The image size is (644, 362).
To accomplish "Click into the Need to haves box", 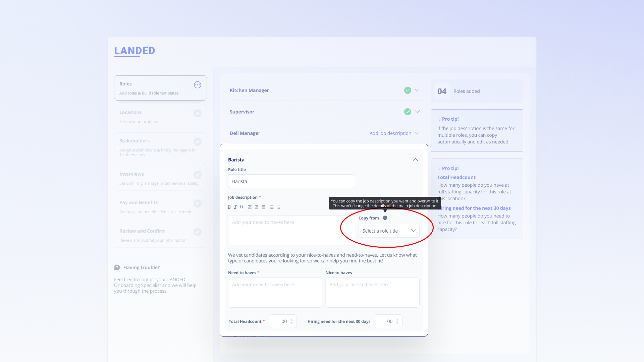I will pyautogui.click(x=275, y=293).
